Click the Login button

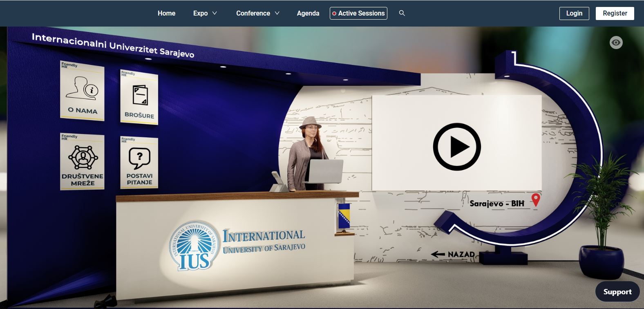tap(574, 13)
